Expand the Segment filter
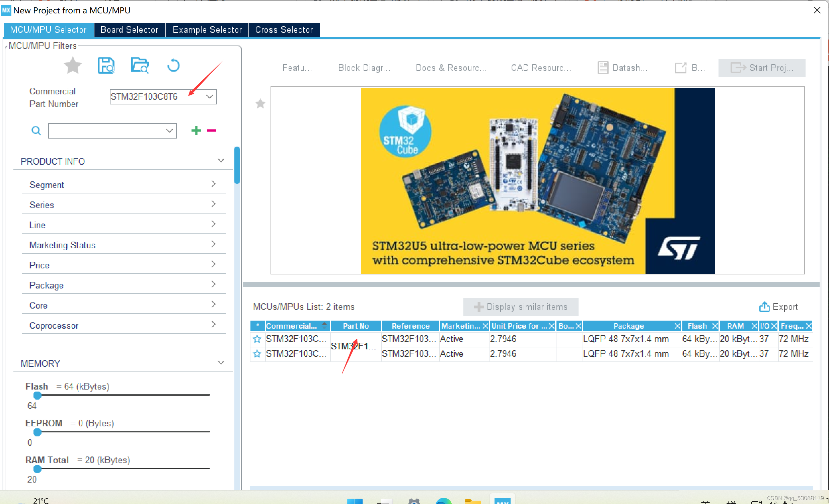This screenshot has height=504, width=829. pos(213,184)
